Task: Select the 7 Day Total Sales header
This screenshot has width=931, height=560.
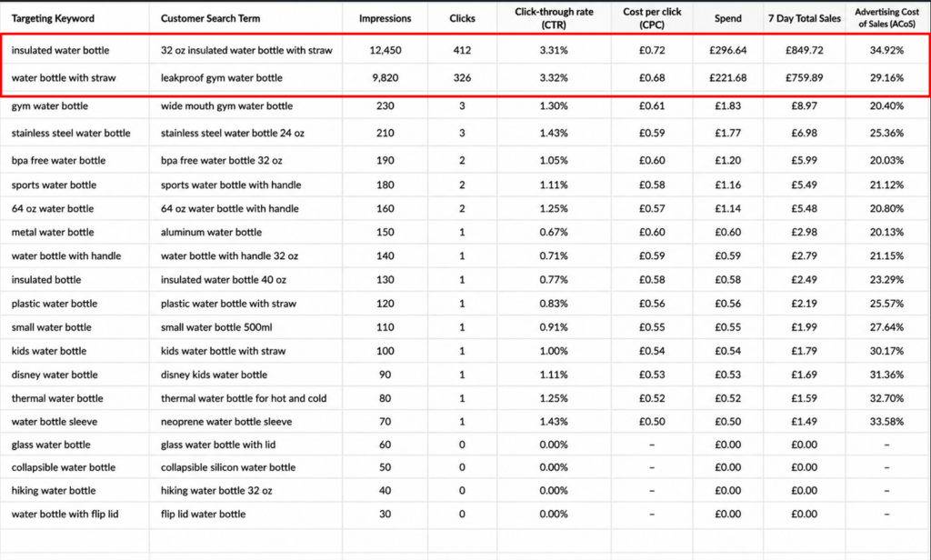Action: (x=805, y=18)
